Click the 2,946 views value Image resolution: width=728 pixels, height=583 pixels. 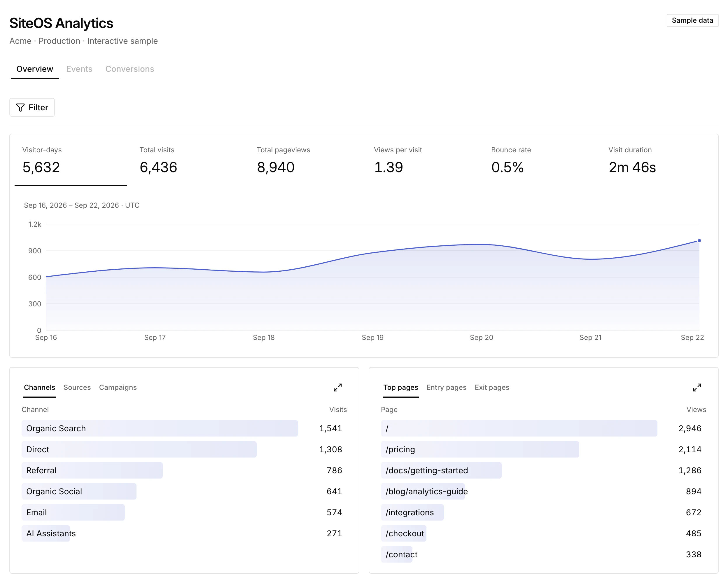pyautogui.click(x=690, y=428)
